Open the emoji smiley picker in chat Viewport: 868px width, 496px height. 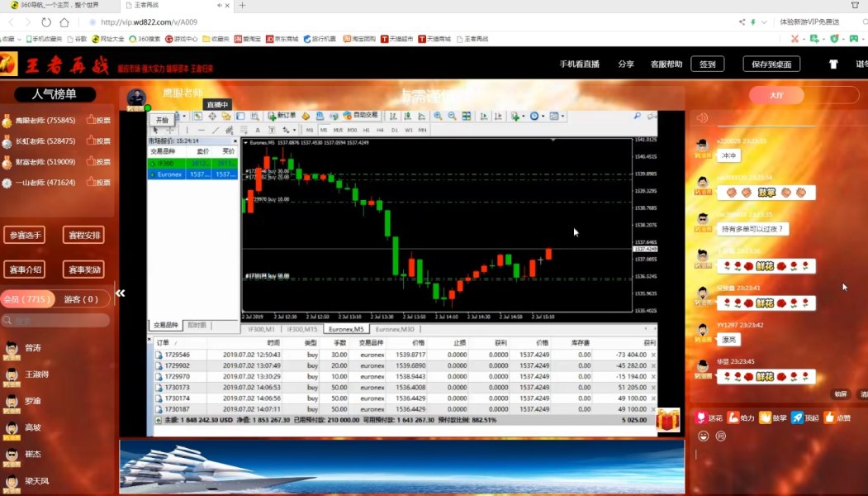(x=702, y=436)
